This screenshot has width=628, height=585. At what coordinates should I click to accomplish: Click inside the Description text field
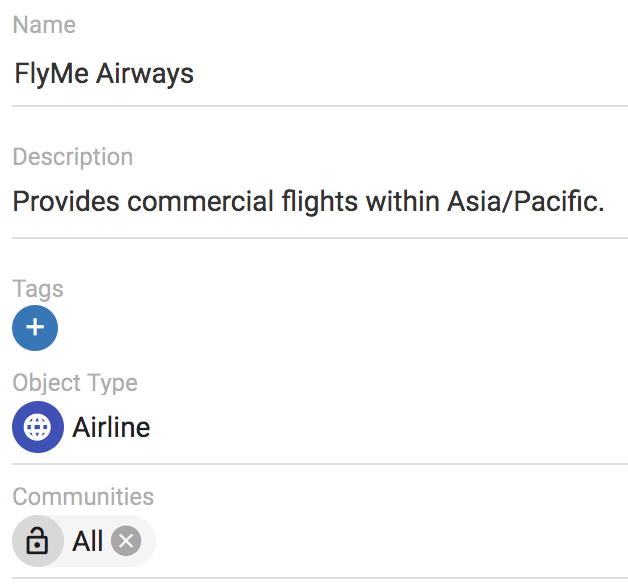click(300, 202)
